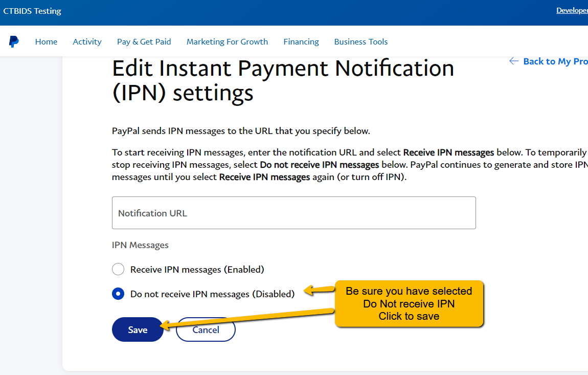Image resolution: width=588 pixels, height=375 pixels.
Task: Click the PayPal logo icon
Action: (x=14, y=41)
